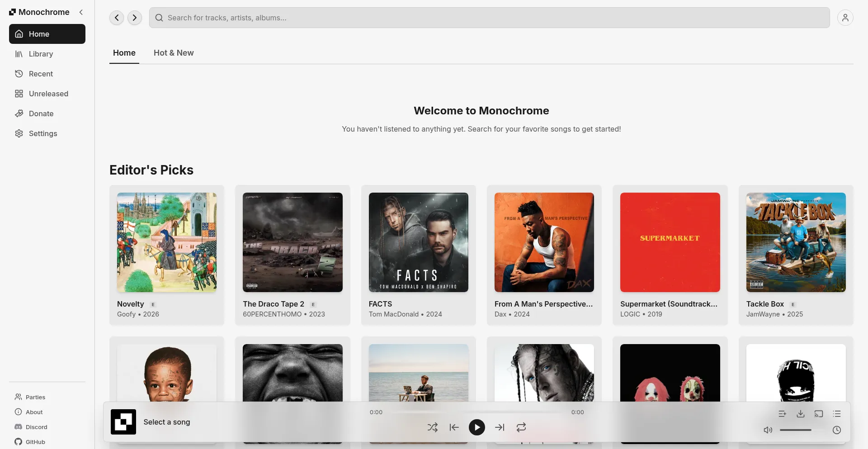
Task: Click the download track icon
Action: [801, 414]
